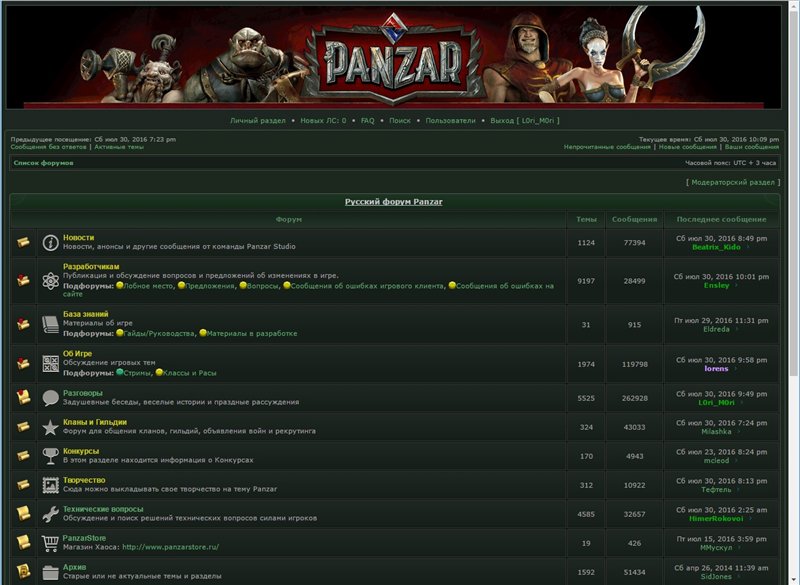The height and width of the screenshot is (585, 800).
Task: Click Новости topic count 1124
Action: 586,243
